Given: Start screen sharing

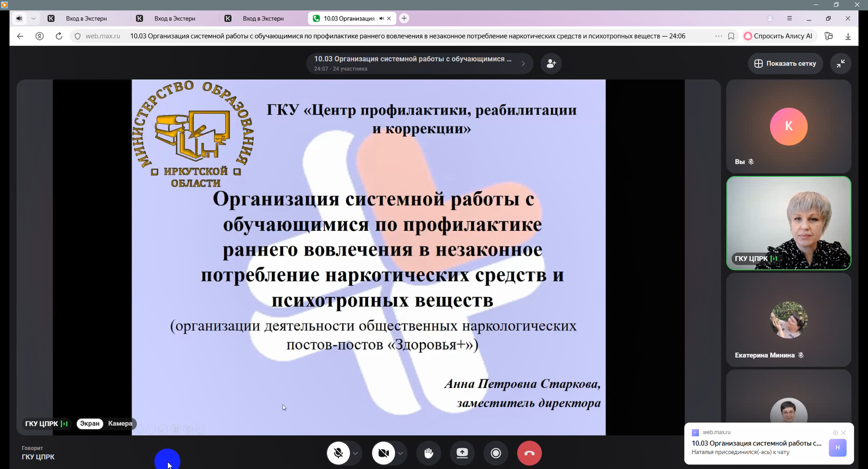Looking at the screenshot, I should pos(462,453).
